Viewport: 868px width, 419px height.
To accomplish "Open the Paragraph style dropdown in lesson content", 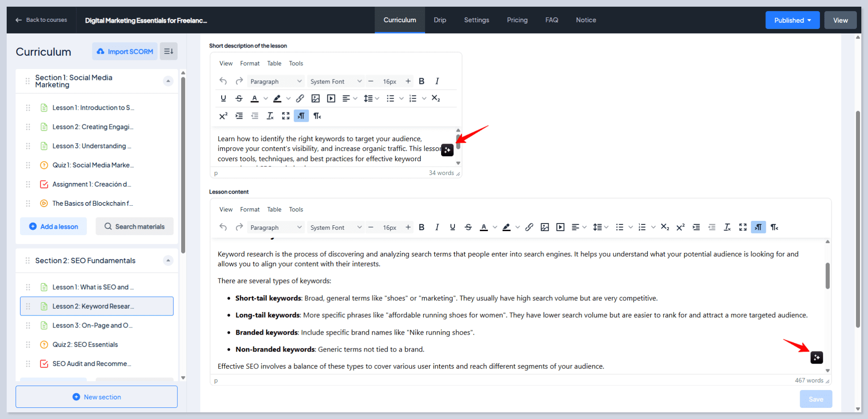I will pyautogui.click(x=275, y=227).
